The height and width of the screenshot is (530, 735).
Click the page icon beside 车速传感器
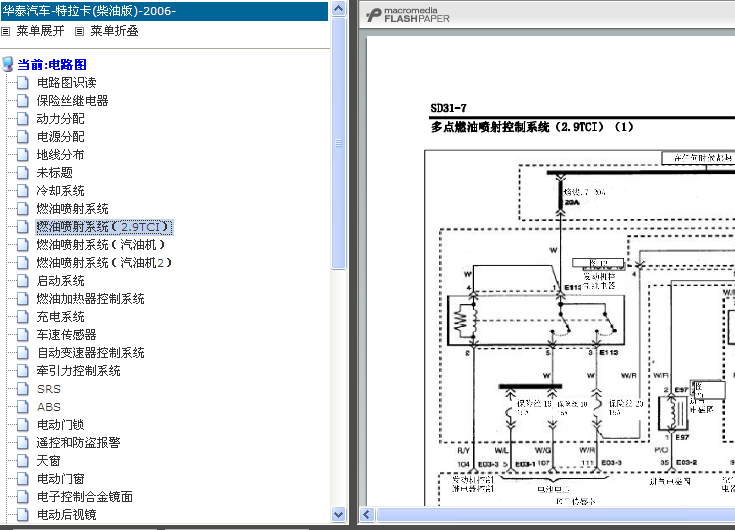[23, 335]
